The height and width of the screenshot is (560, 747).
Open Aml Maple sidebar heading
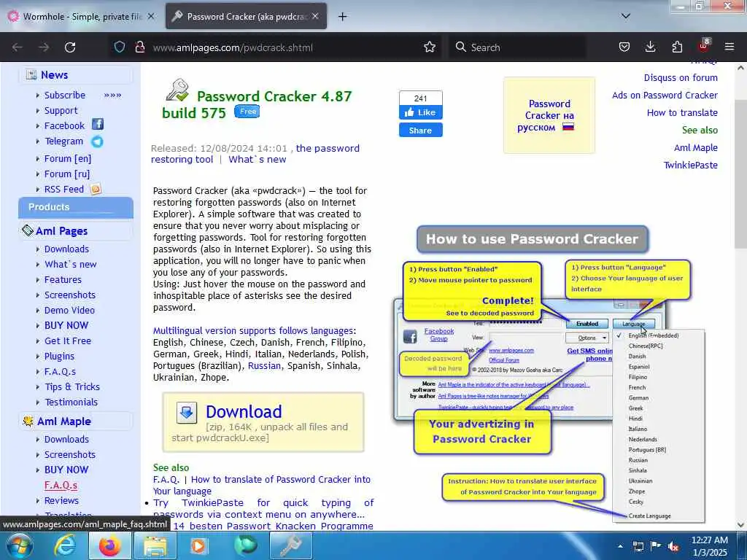(x=64, y=421)
